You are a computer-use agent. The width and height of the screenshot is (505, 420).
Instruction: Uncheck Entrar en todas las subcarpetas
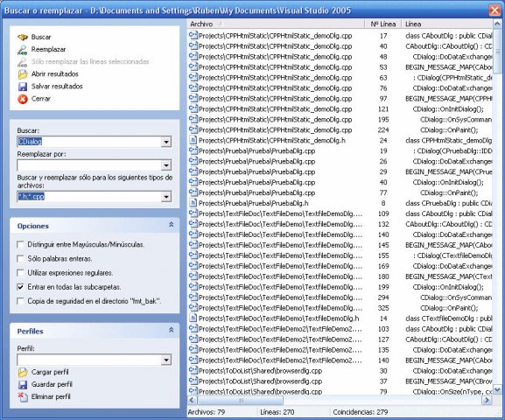click(x=20, y=287)
